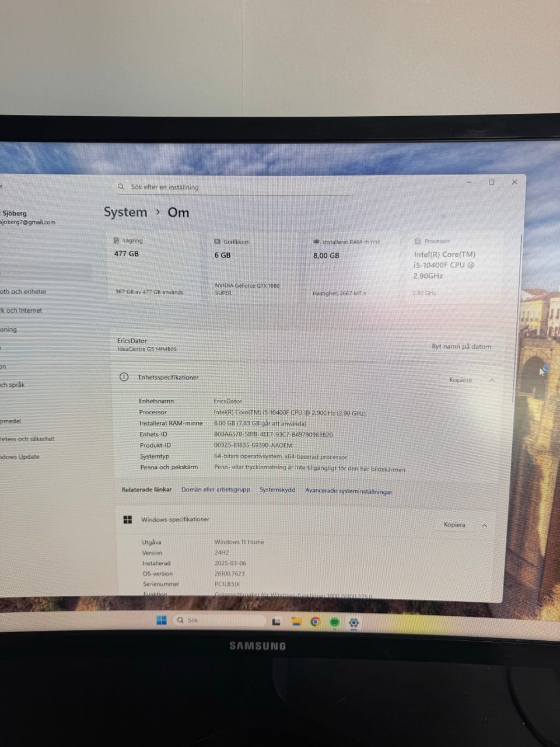Open the Systemskydd link
Viewport: 560px width, 747px height.
pos(277,490)
